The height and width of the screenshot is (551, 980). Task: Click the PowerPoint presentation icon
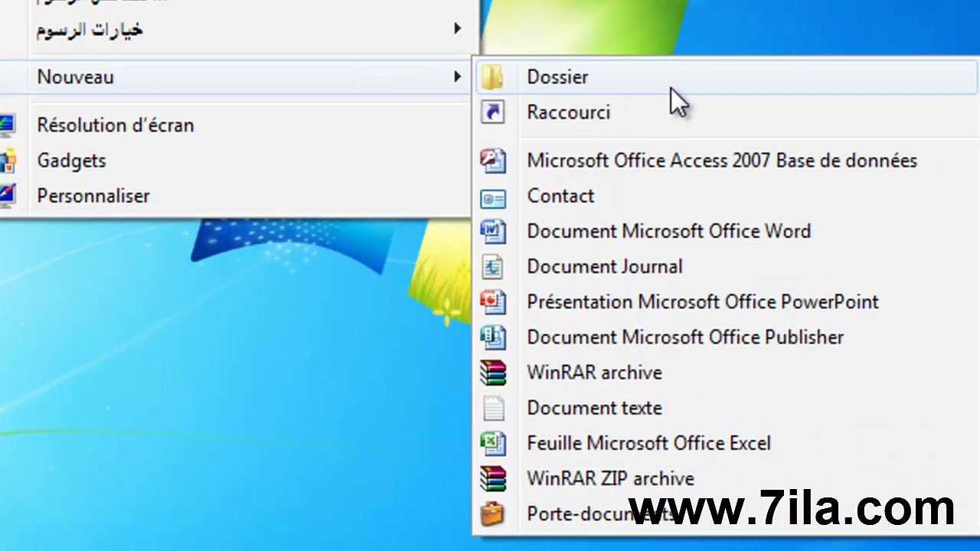pyautogui.click(x=492, y=302)
